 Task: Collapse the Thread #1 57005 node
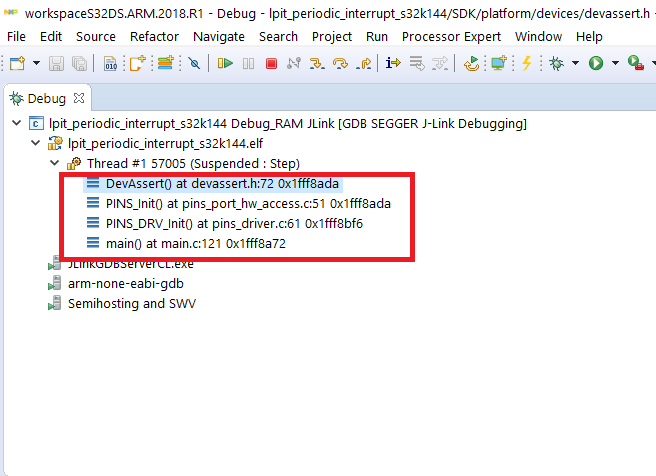55,163
